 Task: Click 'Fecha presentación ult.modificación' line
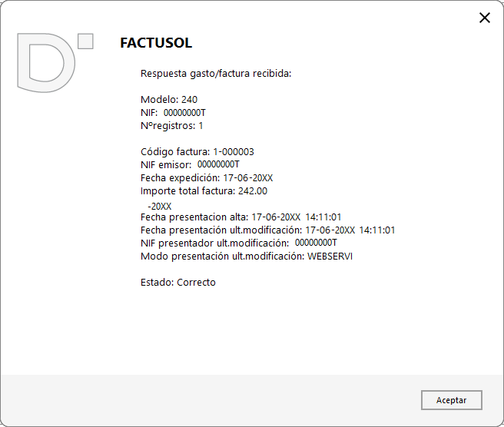tap(267, 230)
